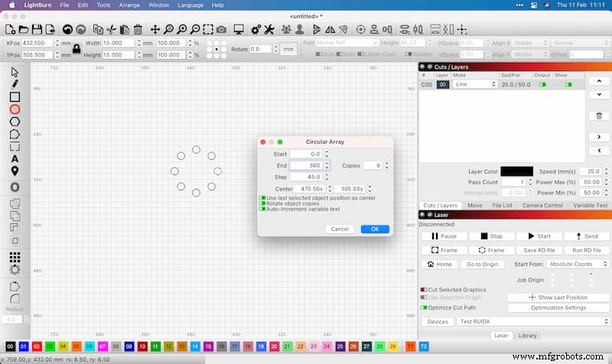The width and height of the screenshot is (612, 364).
Task: Click the Speed (mm/s) input field
Action: (591, 171)
